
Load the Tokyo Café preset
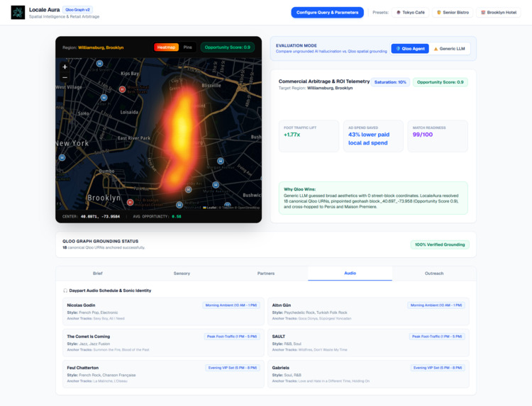410,13
